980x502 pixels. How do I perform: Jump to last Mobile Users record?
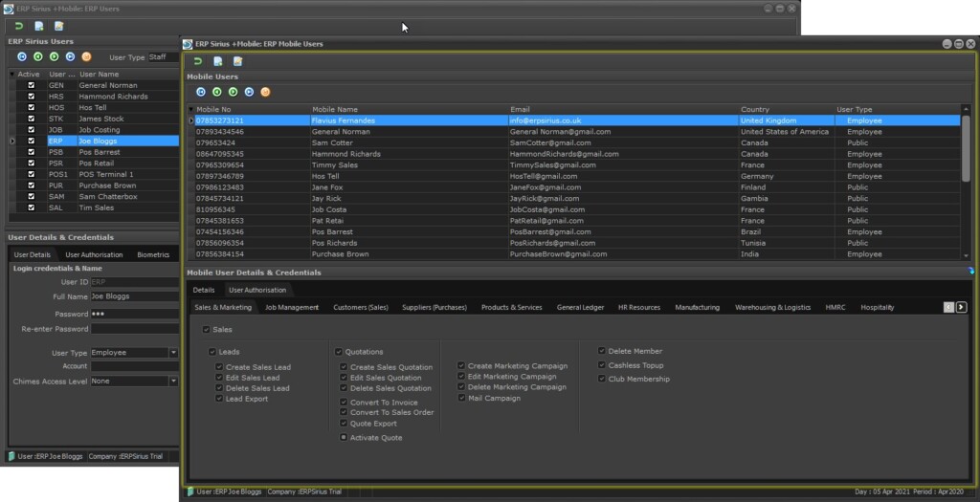(250, 92)
